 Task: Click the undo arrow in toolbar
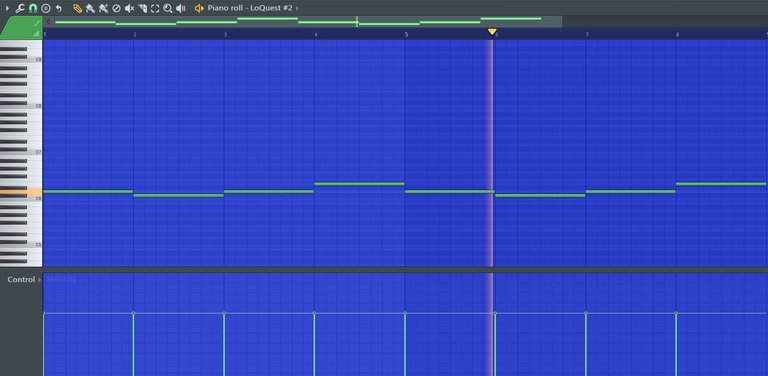tap(59, 8)
